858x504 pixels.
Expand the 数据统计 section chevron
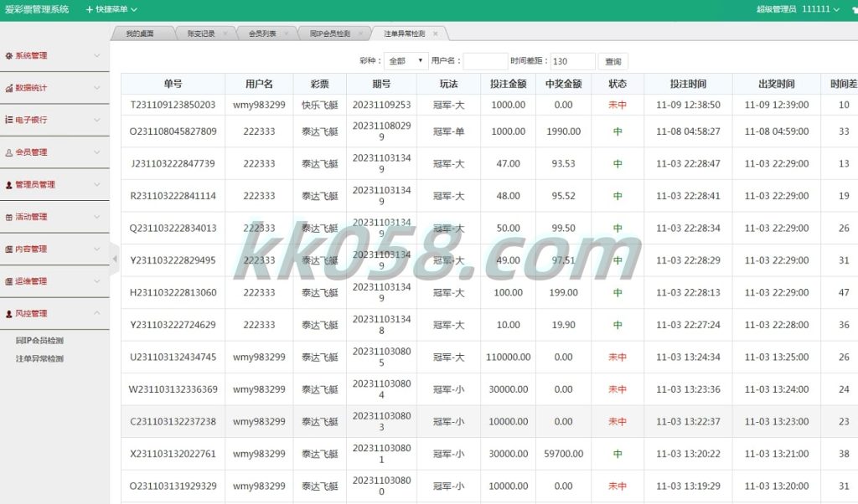pos(97,88)
